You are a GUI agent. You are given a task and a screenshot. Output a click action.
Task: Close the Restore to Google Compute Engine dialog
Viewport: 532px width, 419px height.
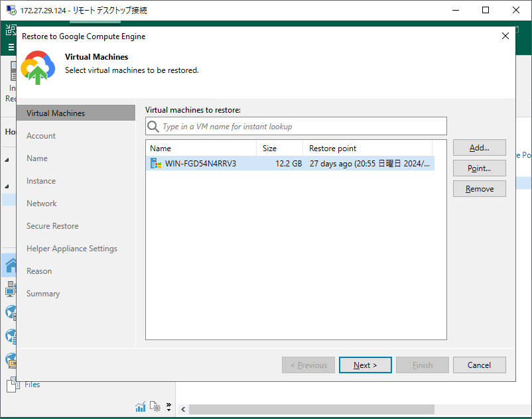pos(505,36)
